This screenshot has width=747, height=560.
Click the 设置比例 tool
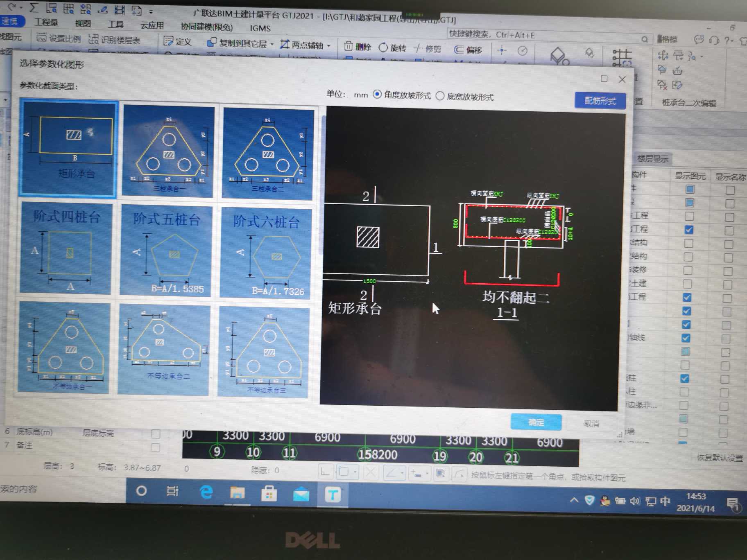(x=59, y=38)
